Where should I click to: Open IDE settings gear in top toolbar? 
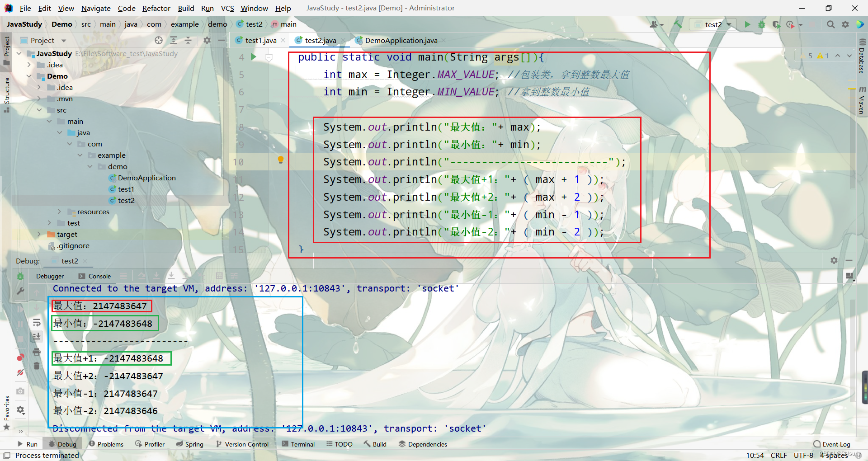(x=845, y=24)
